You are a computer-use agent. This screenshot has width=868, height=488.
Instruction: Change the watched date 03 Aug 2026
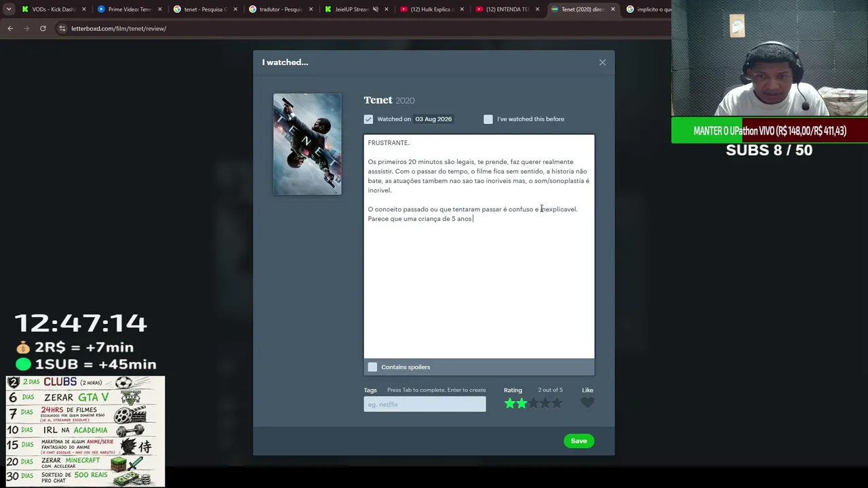tap(433, 119)
